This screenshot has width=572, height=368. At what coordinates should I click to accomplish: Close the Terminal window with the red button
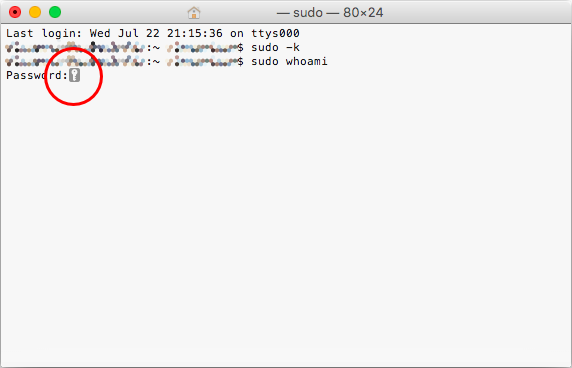(x=15, y=12)
